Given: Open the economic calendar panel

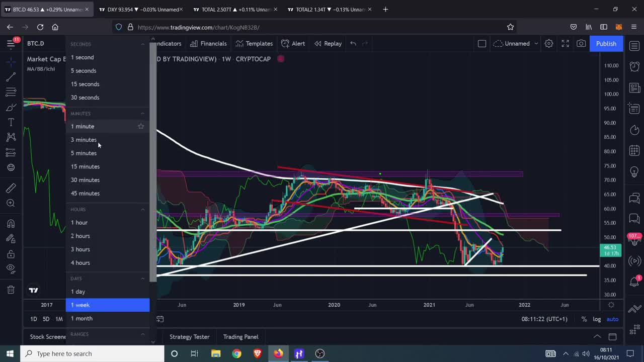Looking at the screenshot, I should [x=634, y=151].
